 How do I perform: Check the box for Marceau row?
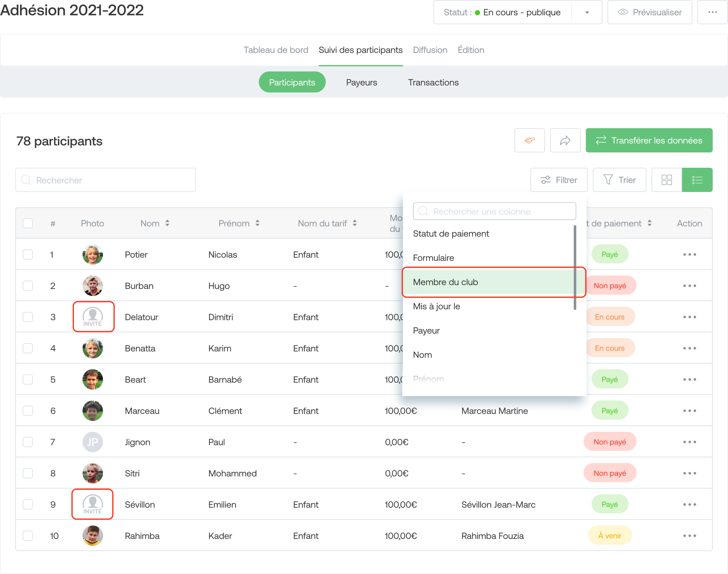(x=27, y=411)
